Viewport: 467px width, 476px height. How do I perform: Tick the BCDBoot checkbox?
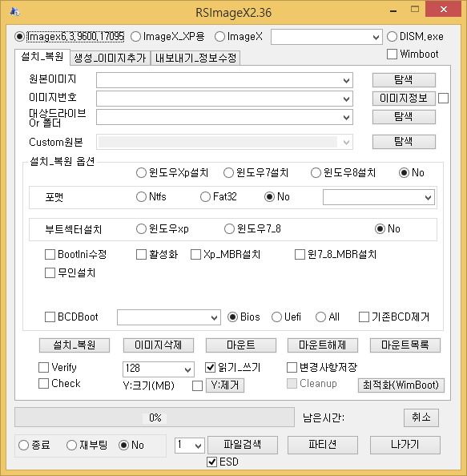71,317
